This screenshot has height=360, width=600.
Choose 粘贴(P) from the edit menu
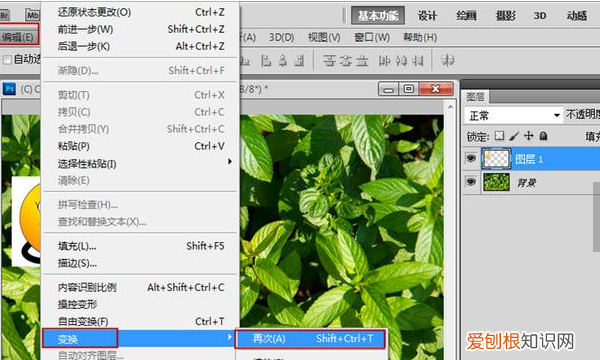coord(140,146)
